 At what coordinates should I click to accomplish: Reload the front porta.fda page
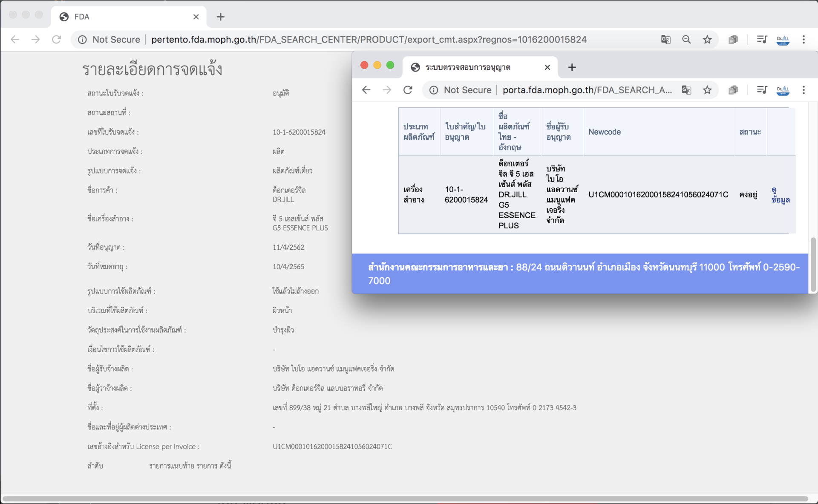408,90
